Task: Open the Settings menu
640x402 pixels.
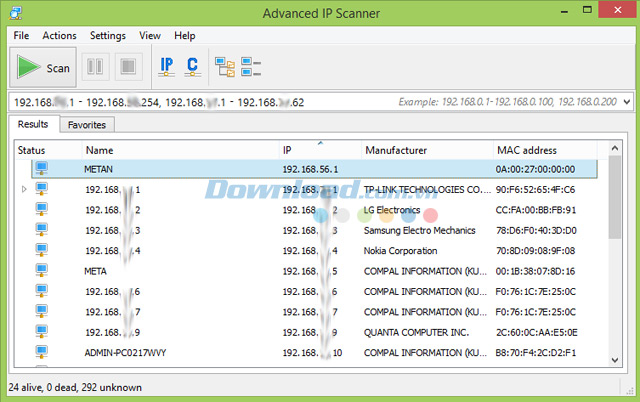Action: pos(108,36)
